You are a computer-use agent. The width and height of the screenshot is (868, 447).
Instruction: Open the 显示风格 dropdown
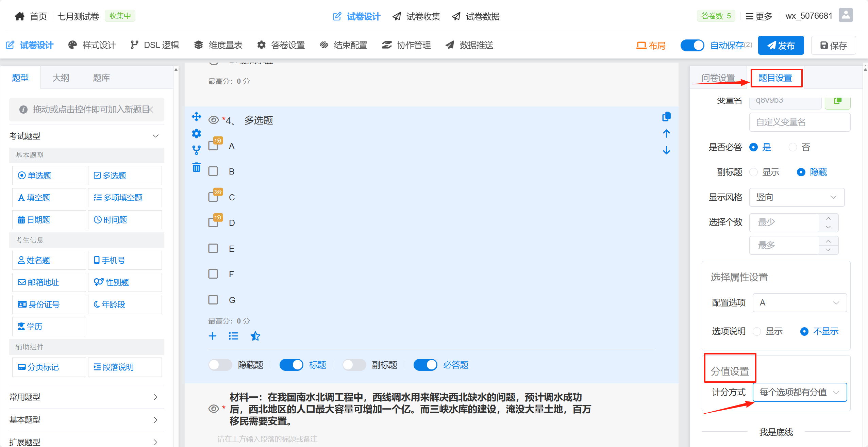797,197
